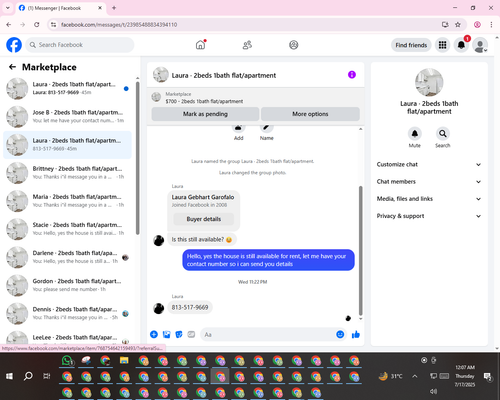Go back with the Marketplace arrow
The height and width of the screenshot is (400, 500).
12,67
